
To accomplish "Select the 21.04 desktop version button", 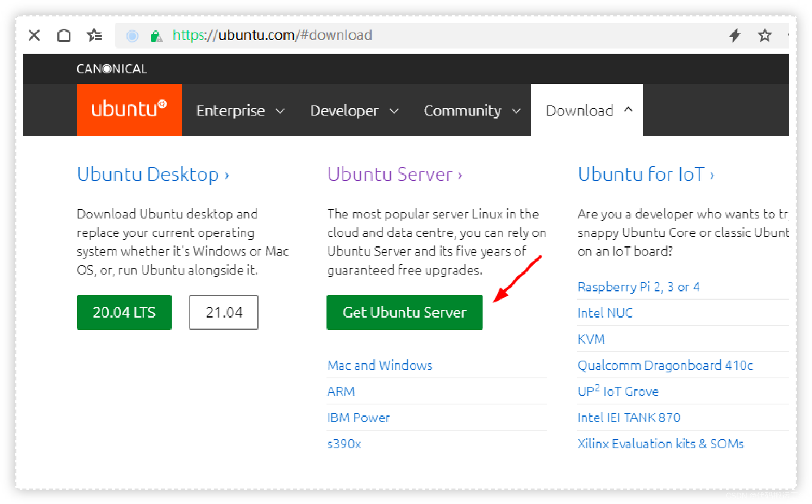I will tap(224, 313).
